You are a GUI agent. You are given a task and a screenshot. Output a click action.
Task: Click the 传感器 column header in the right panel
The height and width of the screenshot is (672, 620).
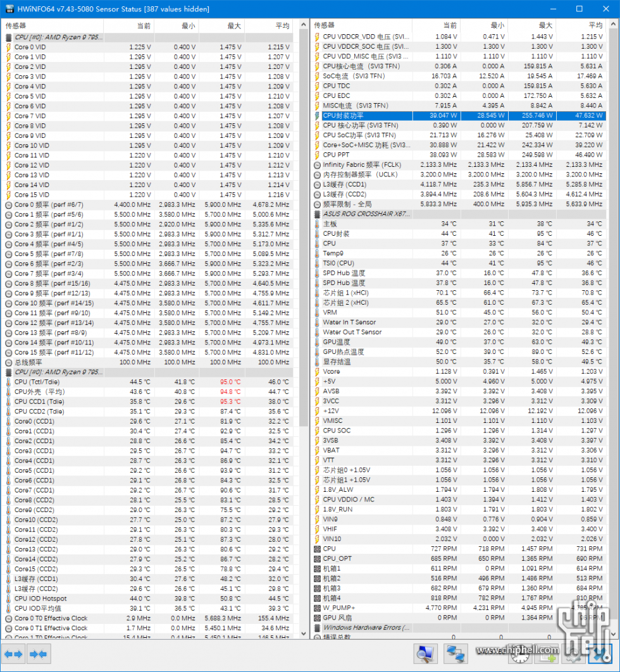[361, 25]
